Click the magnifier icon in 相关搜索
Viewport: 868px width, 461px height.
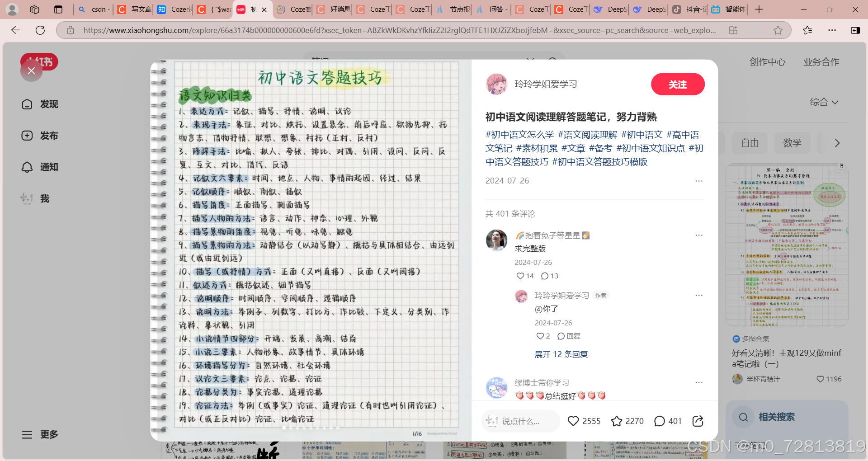(743, 417)
